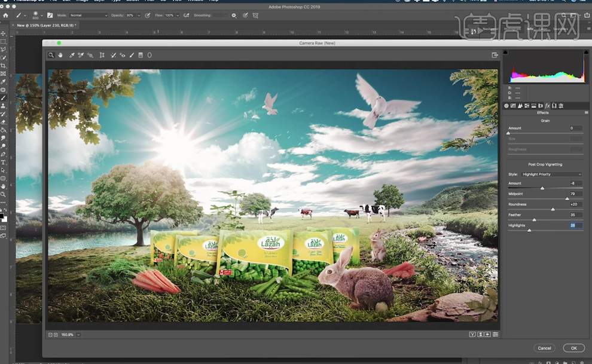Click the Grain Amount value field
592x364 pixels.
click(576, 129)
